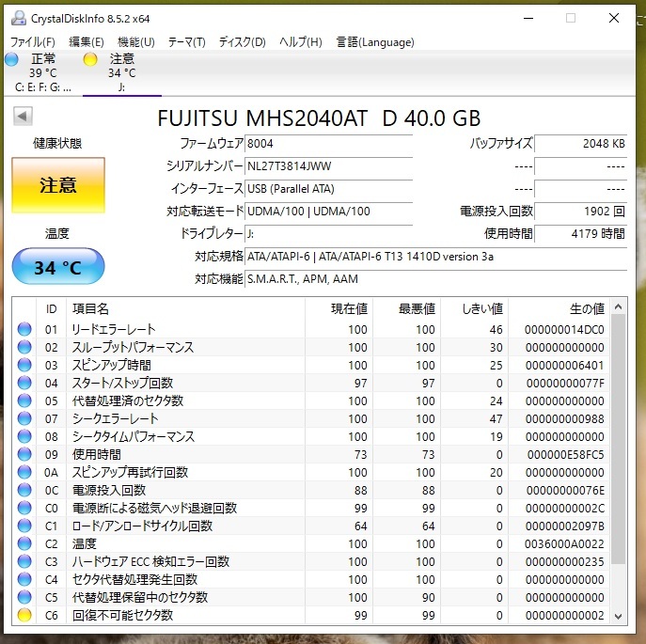Click blue status icon of row 0C 電源投入回数
This screenshot has height=644, width=646.
(24, 490)
